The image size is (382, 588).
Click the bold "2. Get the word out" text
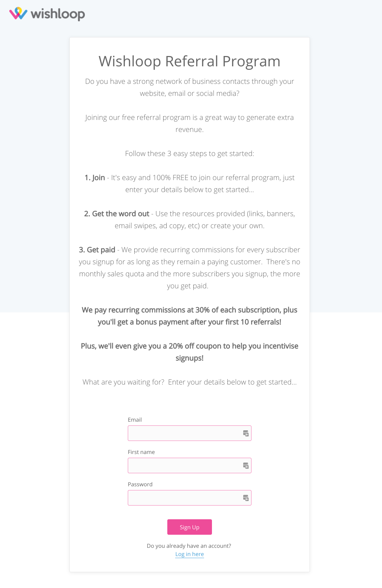click(x=117, y=214)
